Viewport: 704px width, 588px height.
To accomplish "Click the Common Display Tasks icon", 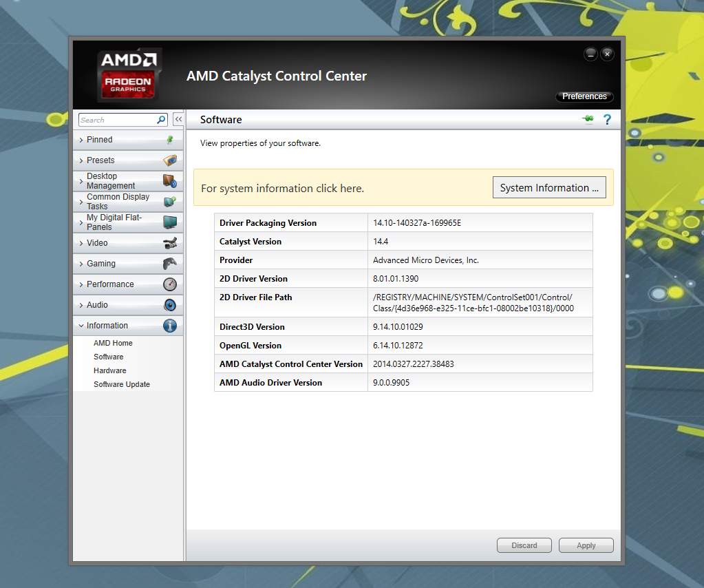I will pyautogui.click(x=170, y=202).
